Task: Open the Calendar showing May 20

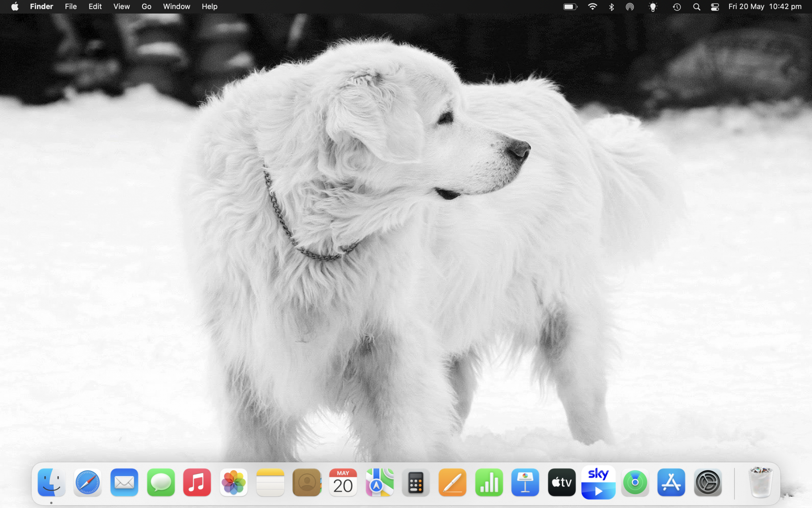Action: (343, 482)
